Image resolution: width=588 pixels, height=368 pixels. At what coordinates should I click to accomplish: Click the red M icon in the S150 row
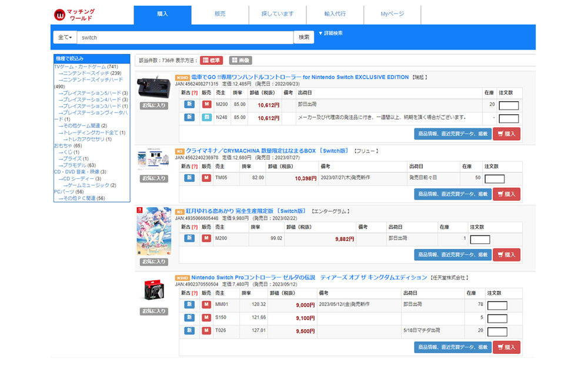tap(206, 317)
